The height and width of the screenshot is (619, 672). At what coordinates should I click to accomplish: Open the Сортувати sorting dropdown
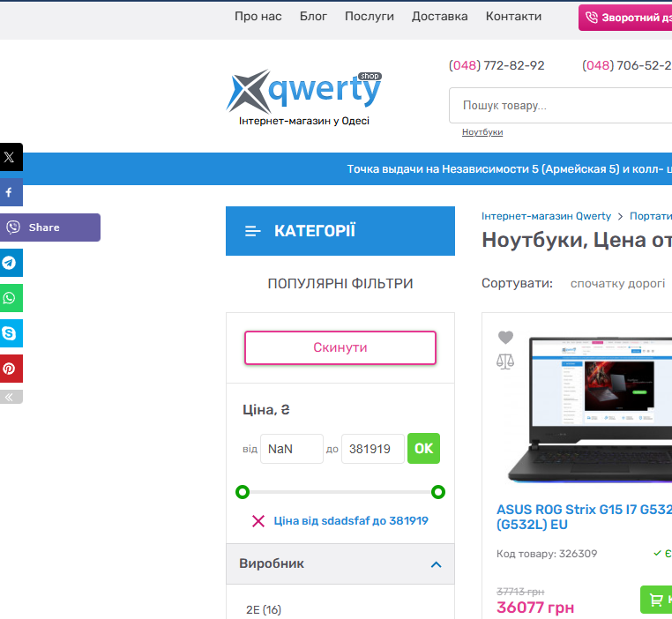[x=617, y=283]
